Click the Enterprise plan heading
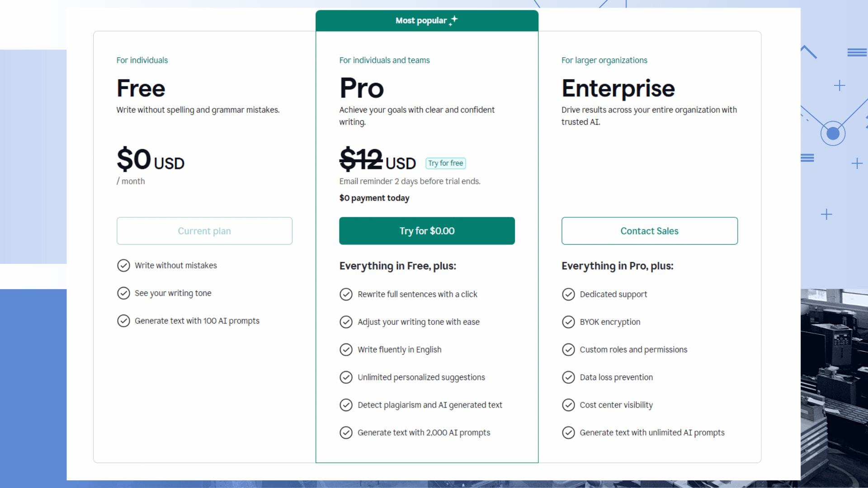Screen dimensions: 868x488 618,89
